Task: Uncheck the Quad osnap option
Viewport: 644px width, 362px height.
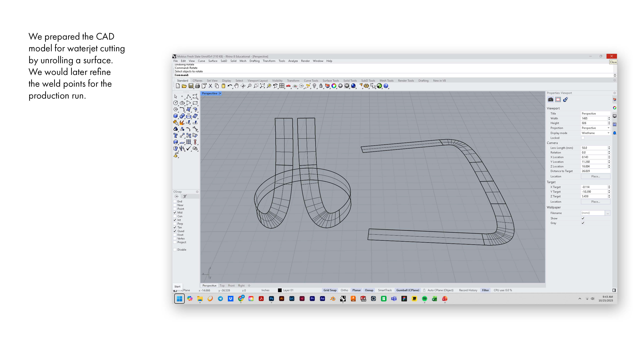Action: tap(175, 231)
